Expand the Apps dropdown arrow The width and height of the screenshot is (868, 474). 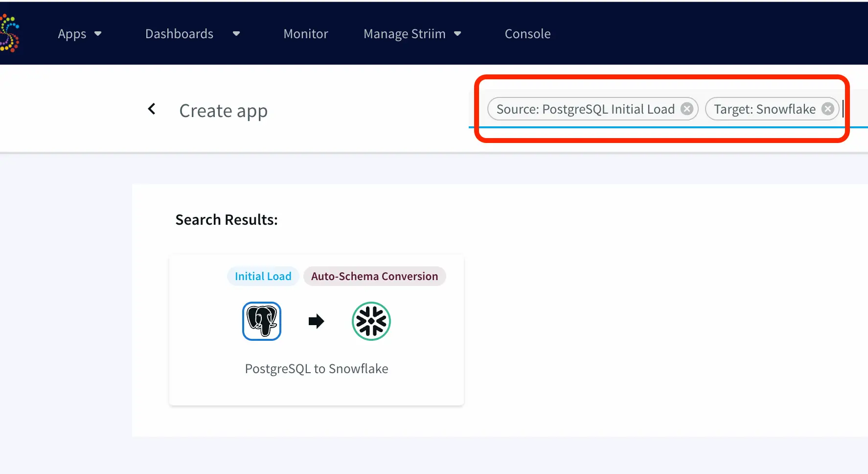tap(98, 34)
